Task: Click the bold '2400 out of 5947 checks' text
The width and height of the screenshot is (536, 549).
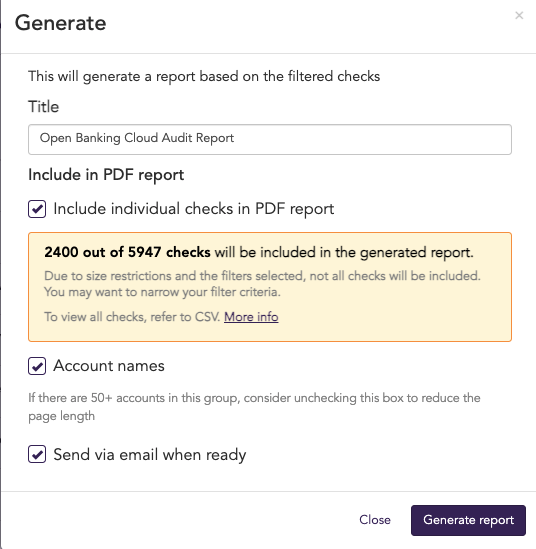Action: (127, 252)
